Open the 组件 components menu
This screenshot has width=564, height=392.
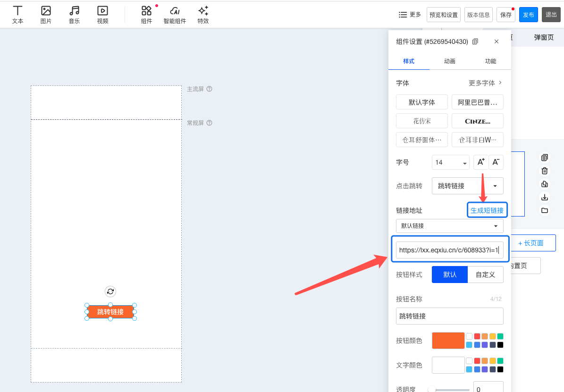pyautogui.click(x=146, y=15)
